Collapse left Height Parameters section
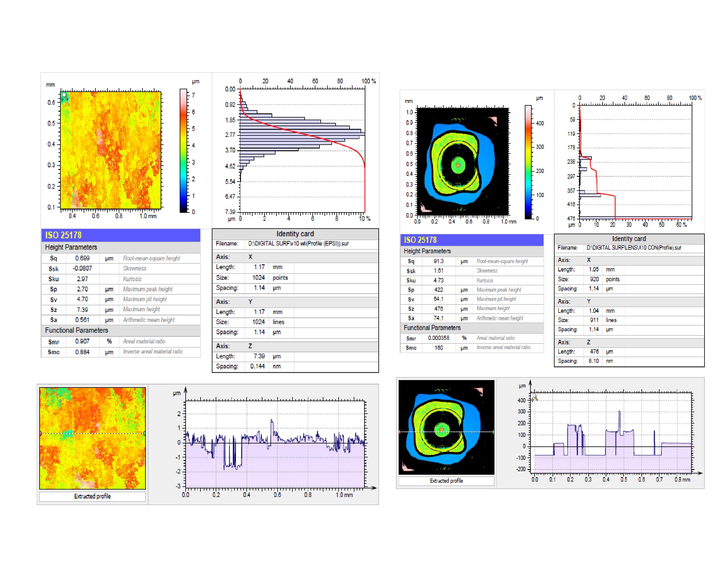The image size is (728, 575). [x=71, y=247]
